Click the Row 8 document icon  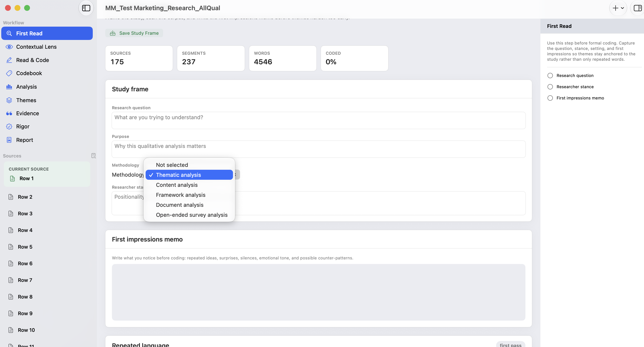11,297
